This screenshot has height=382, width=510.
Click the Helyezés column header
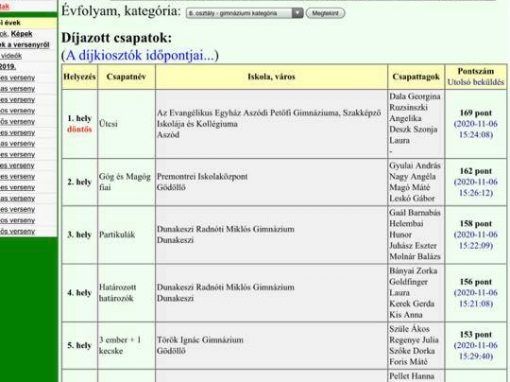click(x=80, y=77)
